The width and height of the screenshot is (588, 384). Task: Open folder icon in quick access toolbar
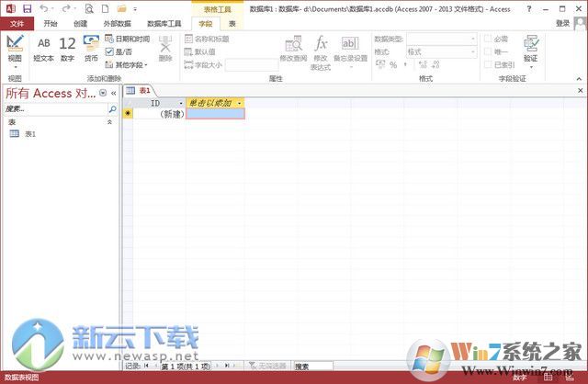point(121,8)
